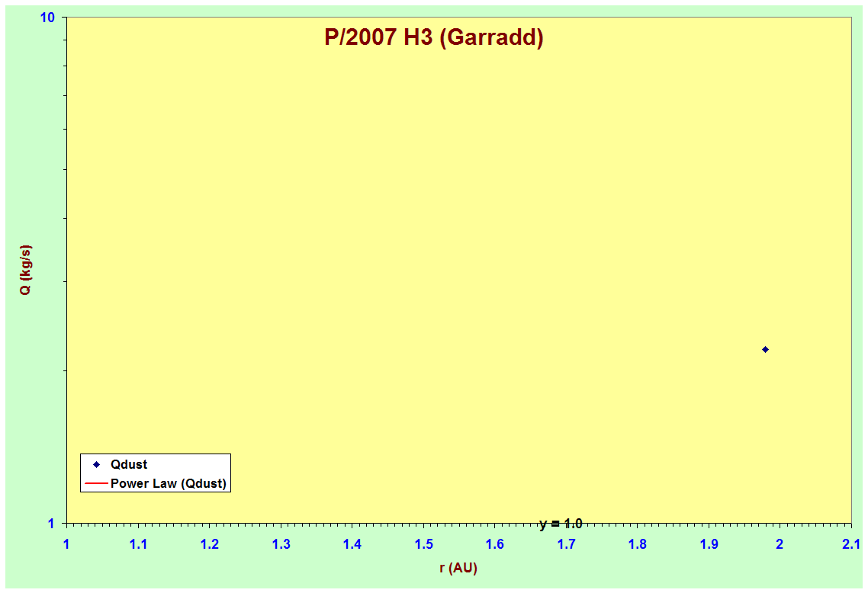868x593 pixels.
Task: Select the Q (kg/s) vertical axis title
Action: (25, 269)
